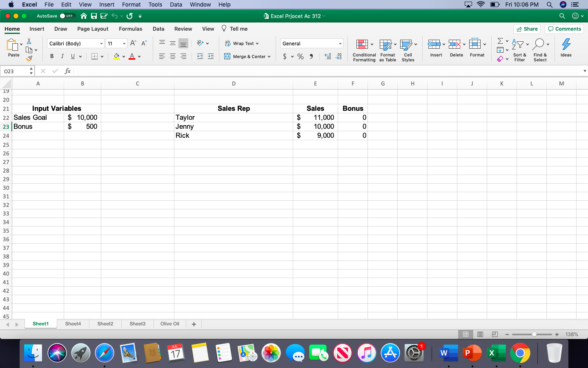588x368 pixels.
Task: Toggle AutoSave off switch
Action: click(67, 16)
